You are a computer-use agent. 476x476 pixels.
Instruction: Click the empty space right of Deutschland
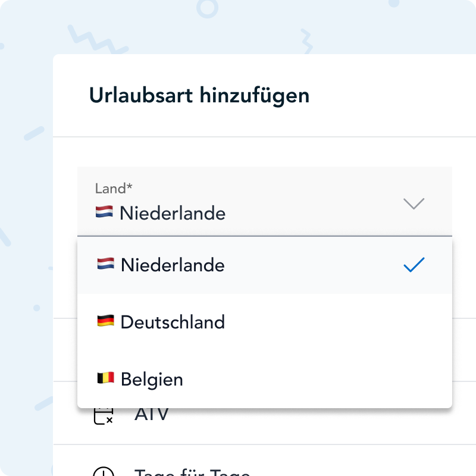(x=333, y=322)
